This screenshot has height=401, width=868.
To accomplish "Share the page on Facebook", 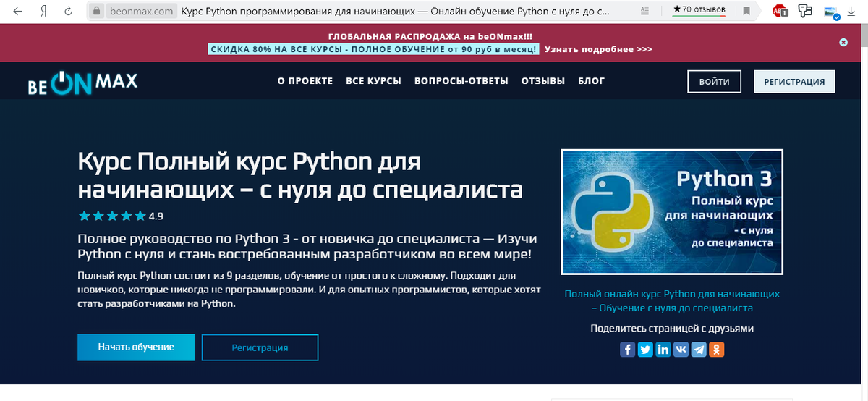I will coord(628,350).
